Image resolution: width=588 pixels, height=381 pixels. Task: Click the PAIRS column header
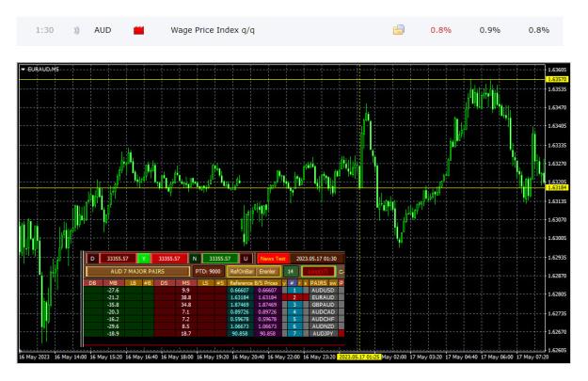coord(318,283)
